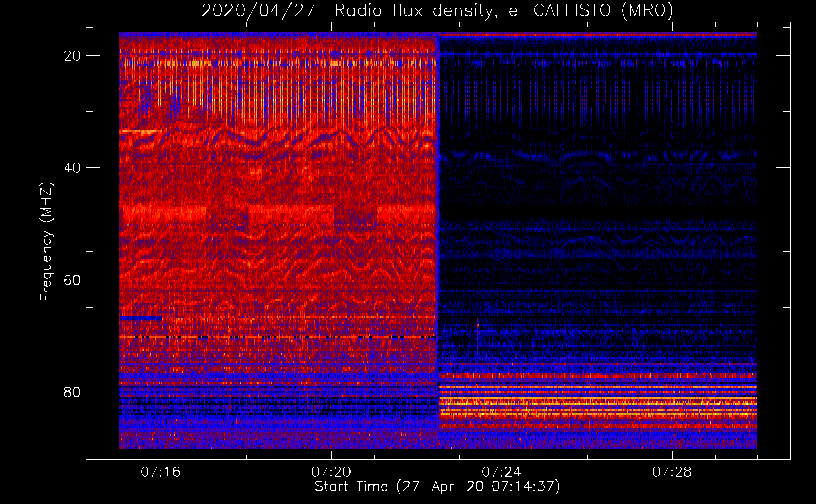Click the '07:24' time tick label

pyautogui.click(x=502, y=472)
